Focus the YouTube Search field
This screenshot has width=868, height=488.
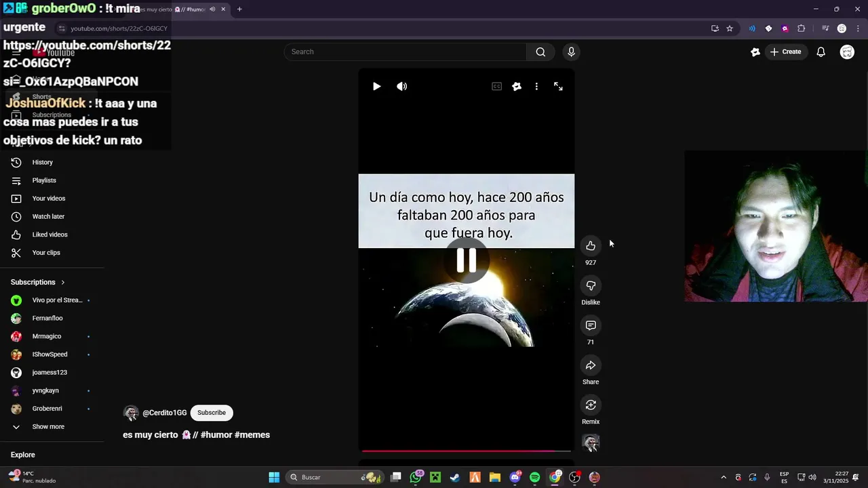click(x=406, y=52)
